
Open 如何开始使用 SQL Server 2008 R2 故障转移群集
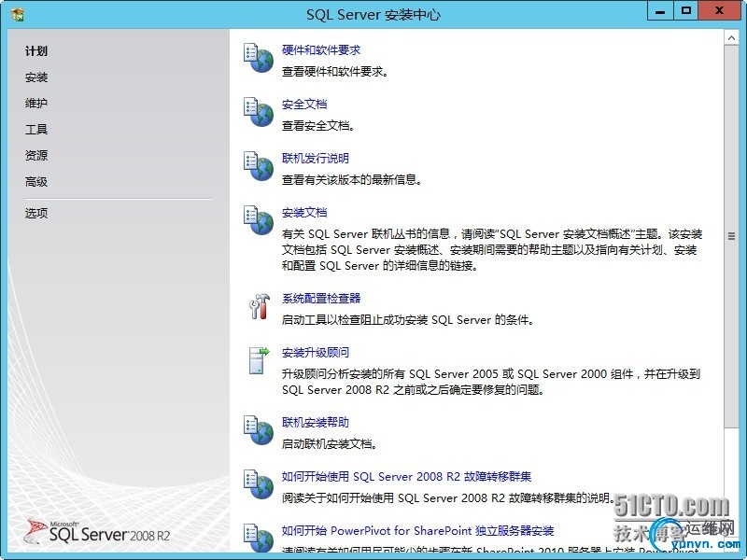(x=406, y=476)
